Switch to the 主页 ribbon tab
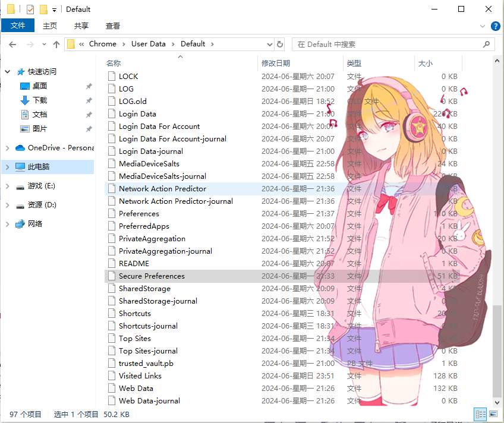504x423 pixels. [50, 26]
